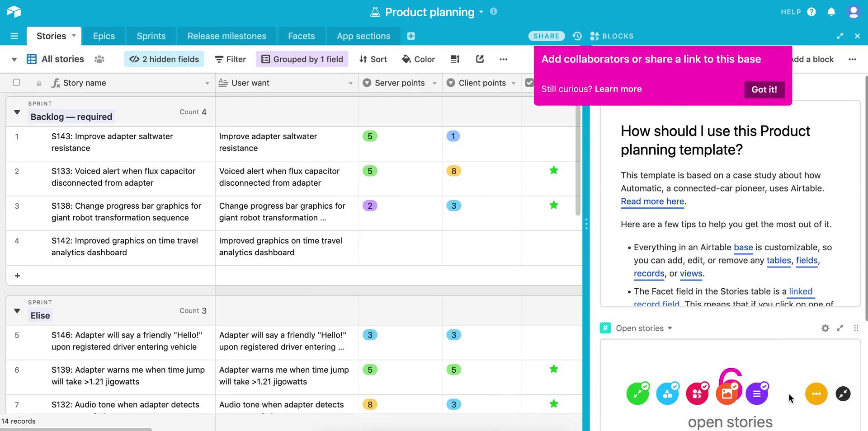Change the row height setting

coord(455,59)
